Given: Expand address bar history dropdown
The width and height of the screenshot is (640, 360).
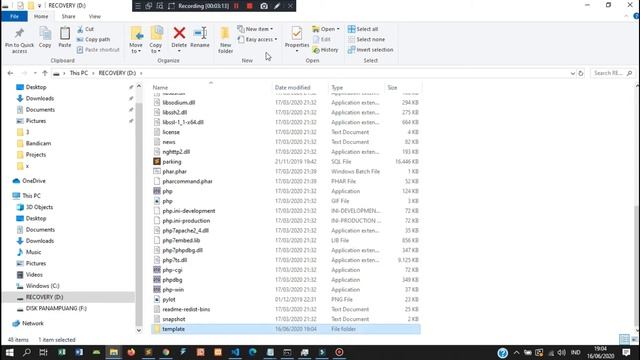Looking at the screenshot, I should click(573, 73).
